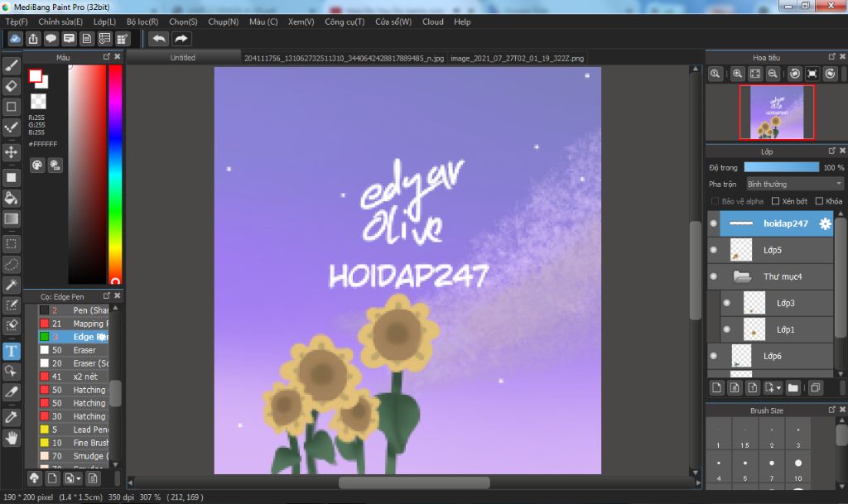The image size is (848, 504).
Task: Open brush add dropdown arrow below brush list
Action: pyautogui.click(x=79, y=478)
